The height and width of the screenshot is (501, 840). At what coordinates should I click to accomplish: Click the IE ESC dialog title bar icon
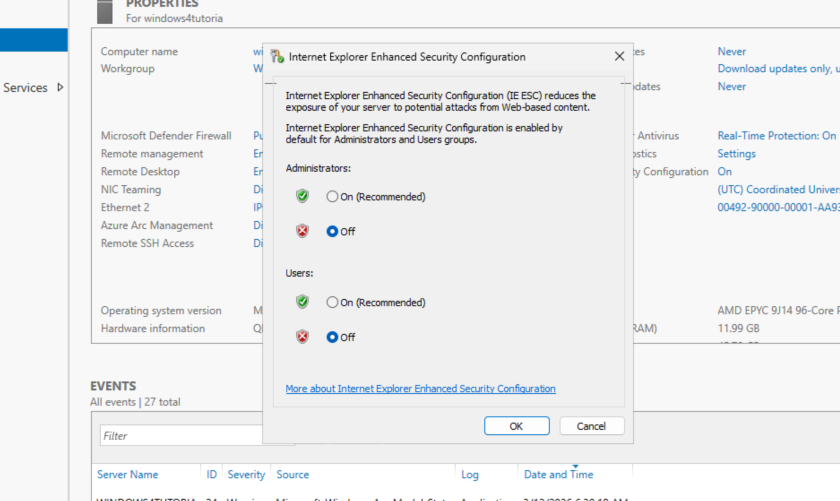tap(277, 57)
